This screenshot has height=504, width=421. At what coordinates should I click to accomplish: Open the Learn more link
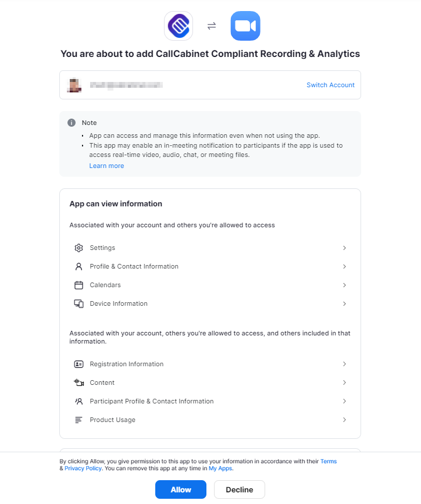click(106, 166)
